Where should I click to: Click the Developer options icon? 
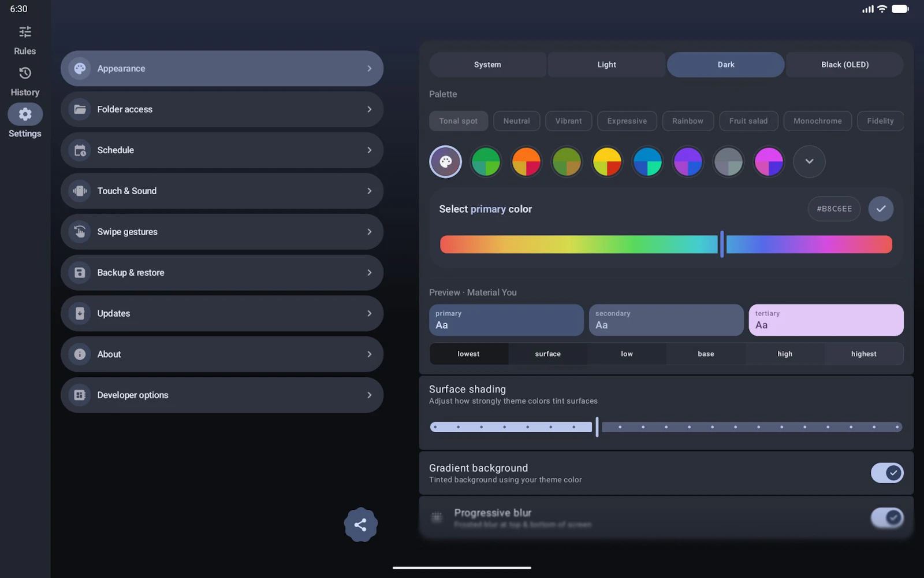point(80,395)
